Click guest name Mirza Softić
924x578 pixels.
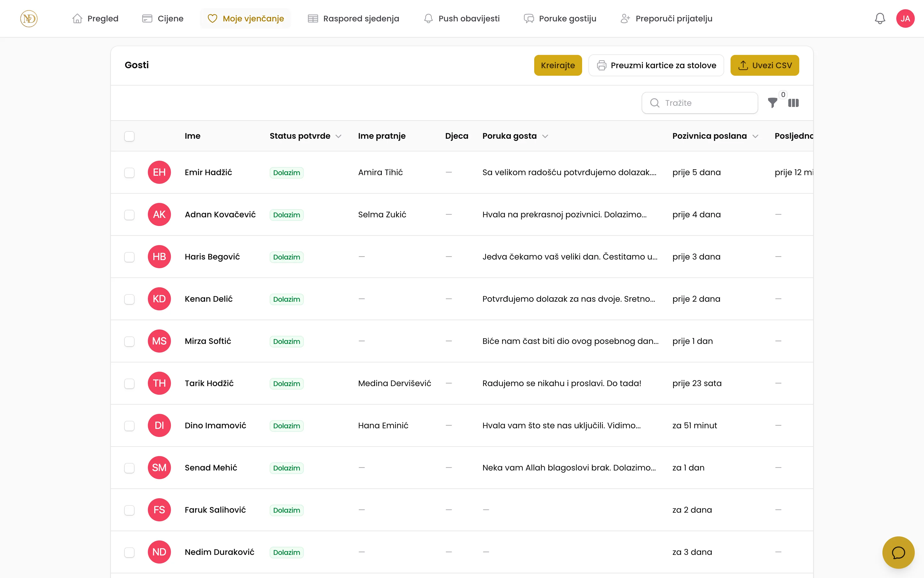tap(208, 341)
